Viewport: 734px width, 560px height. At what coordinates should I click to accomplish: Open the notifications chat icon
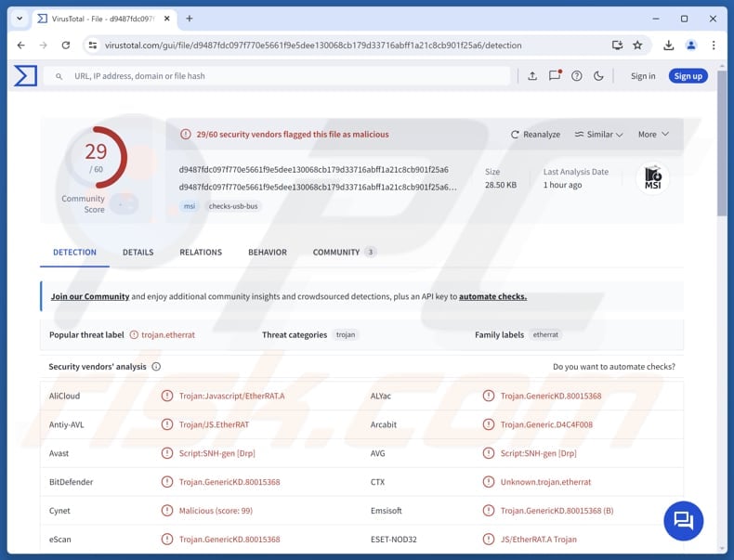[555, 75]
